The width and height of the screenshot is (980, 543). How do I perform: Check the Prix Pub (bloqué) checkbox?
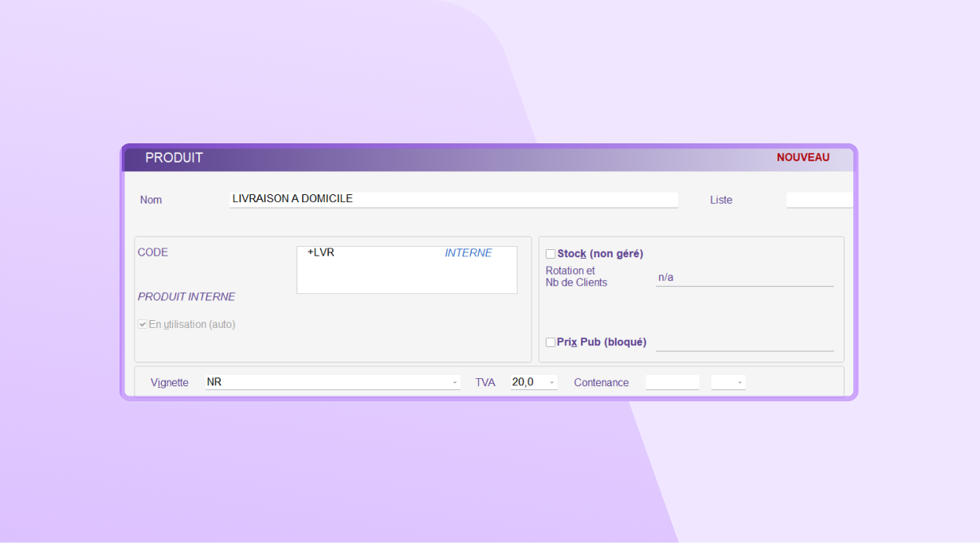[x=551, y=342]
